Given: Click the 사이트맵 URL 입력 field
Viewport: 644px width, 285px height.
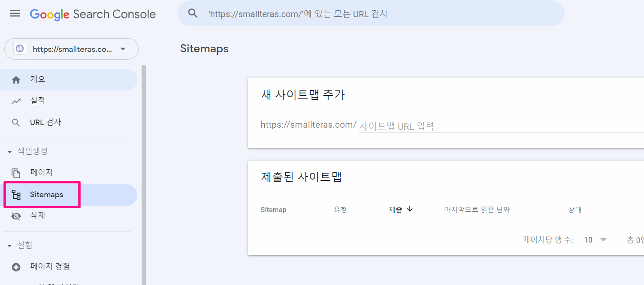Looking at the screenshot, I should pos(501,126).
